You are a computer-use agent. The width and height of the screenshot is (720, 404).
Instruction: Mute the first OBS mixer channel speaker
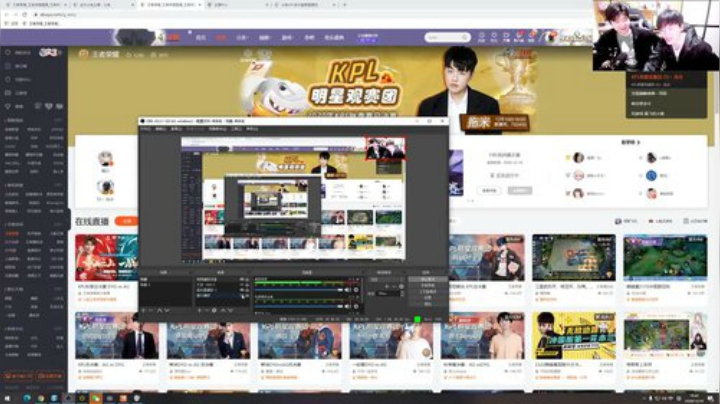coord(347,290)
